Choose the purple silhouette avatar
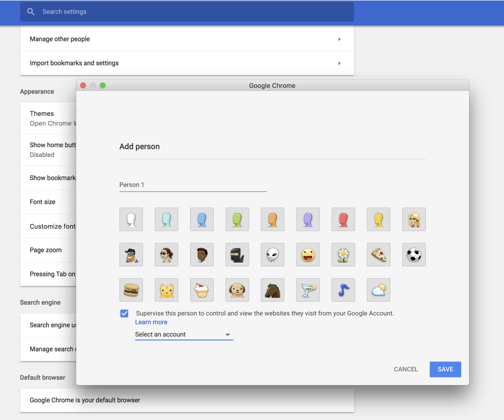This screenshot has height=420, width=504. click(308, 219)
